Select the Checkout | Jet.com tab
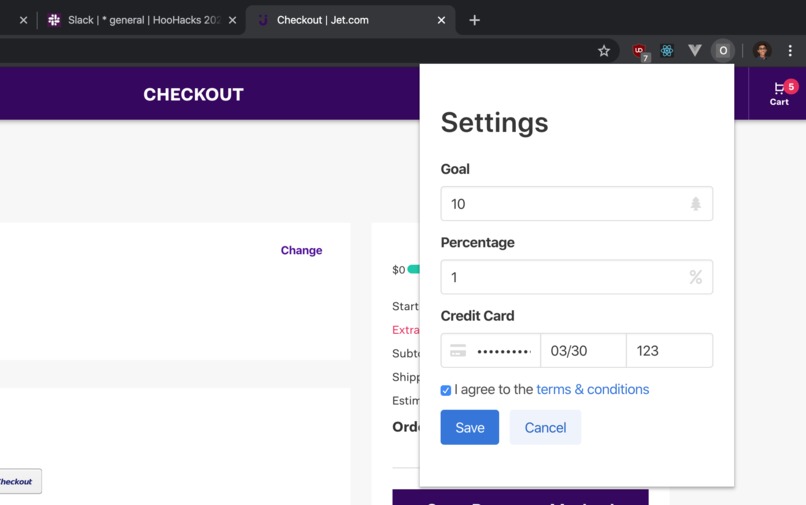This screenshot has height=505, width=806. click(351, 20)
